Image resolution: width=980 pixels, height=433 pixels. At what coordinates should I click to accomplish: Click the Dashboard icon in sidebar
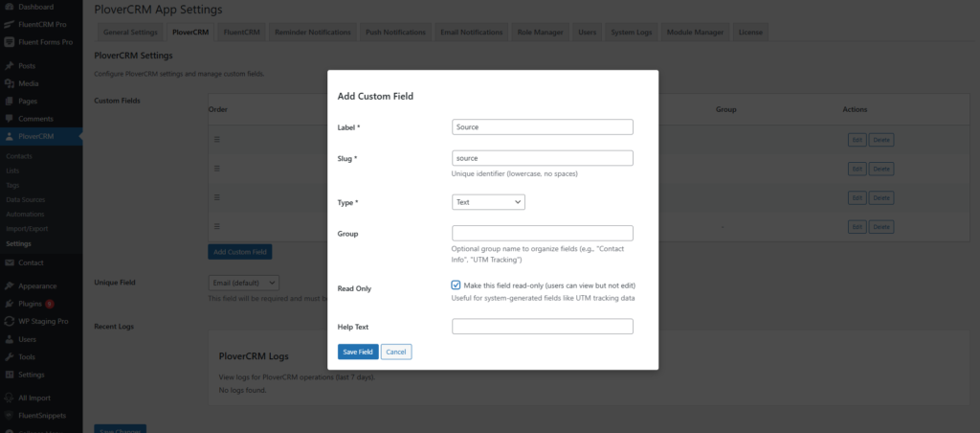coord(10,7)
